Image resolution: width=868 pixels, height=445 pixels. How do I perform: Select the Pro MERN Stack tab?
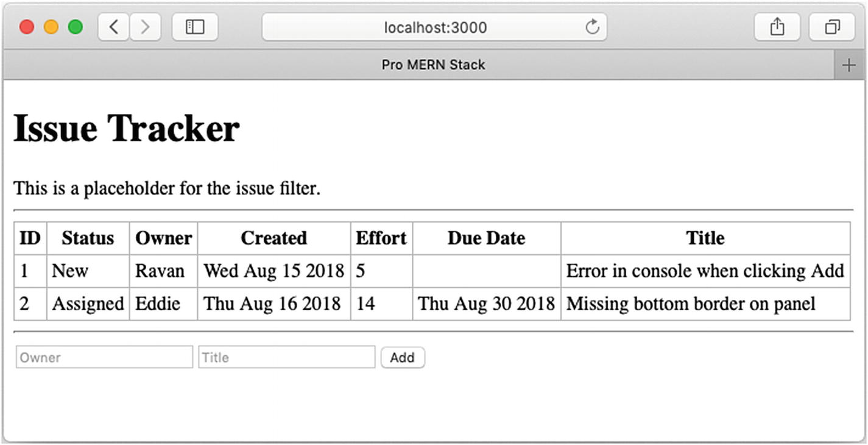click(433, 65)
